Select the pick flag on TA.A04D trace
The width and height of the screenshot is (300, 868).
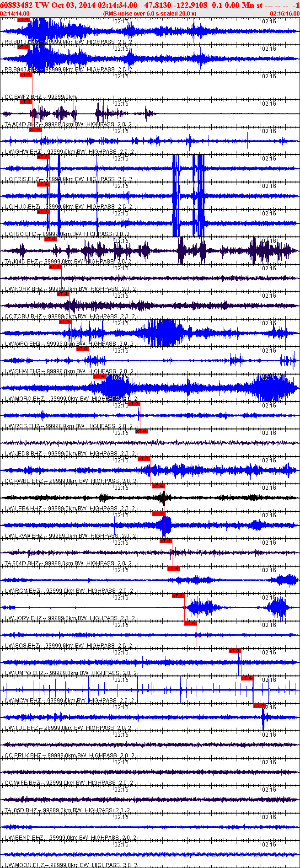[x=26, y=102]
